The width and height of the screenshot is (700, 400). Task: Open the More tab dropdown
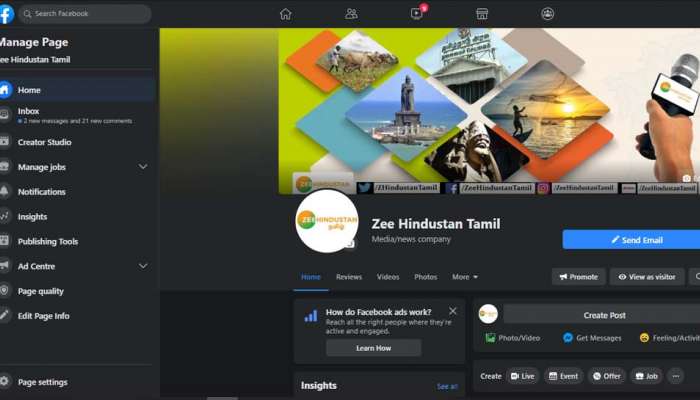[x=465, y=277]
